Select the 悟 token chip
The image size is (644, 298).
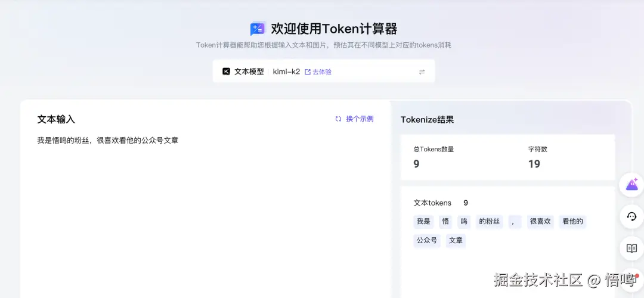(x=445, y=222)
